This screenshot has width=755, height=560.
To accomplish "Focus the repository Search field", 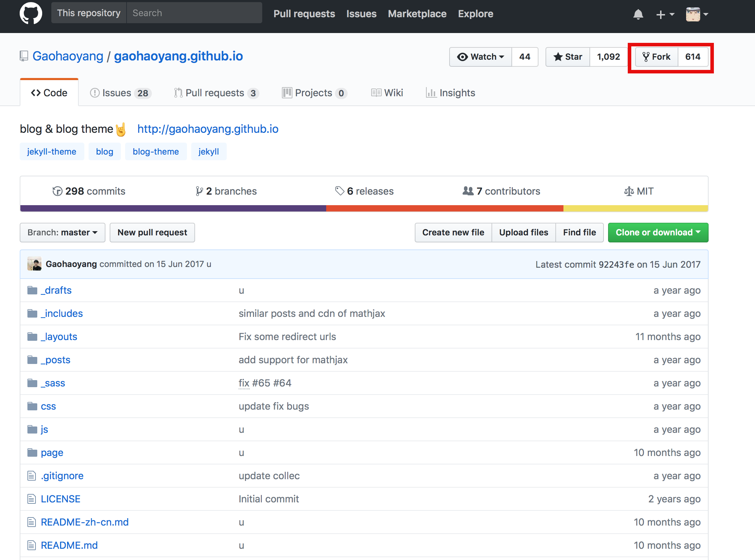I will pyautogui.click(x=194, y=13).
